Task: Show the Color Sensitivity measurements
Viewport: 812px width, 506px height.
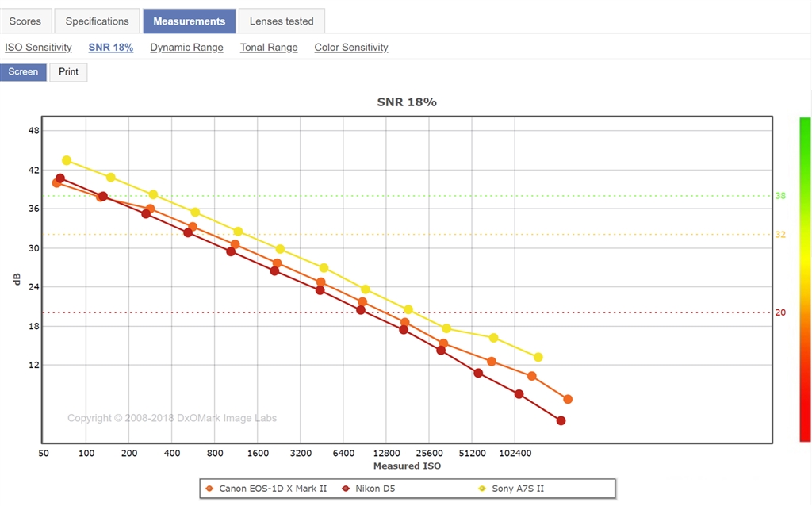Action: 351,48
